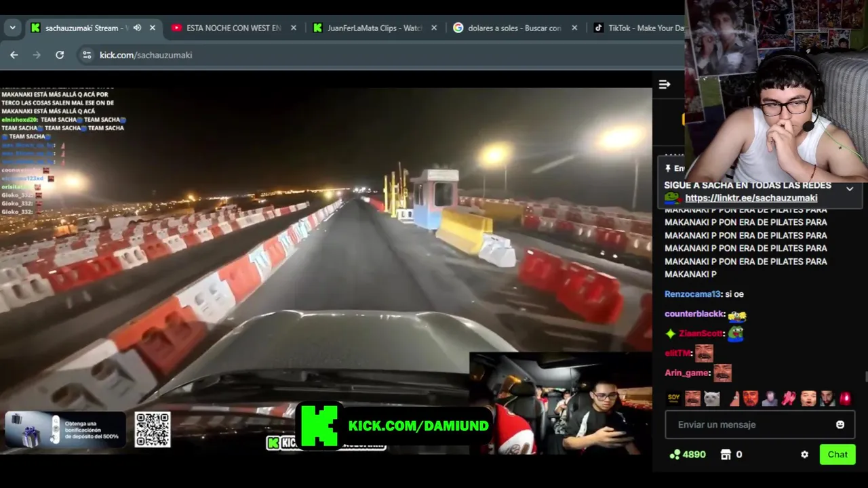Select the mustache man emote
The width and height of the screenshot is (868, 488).
692,398
